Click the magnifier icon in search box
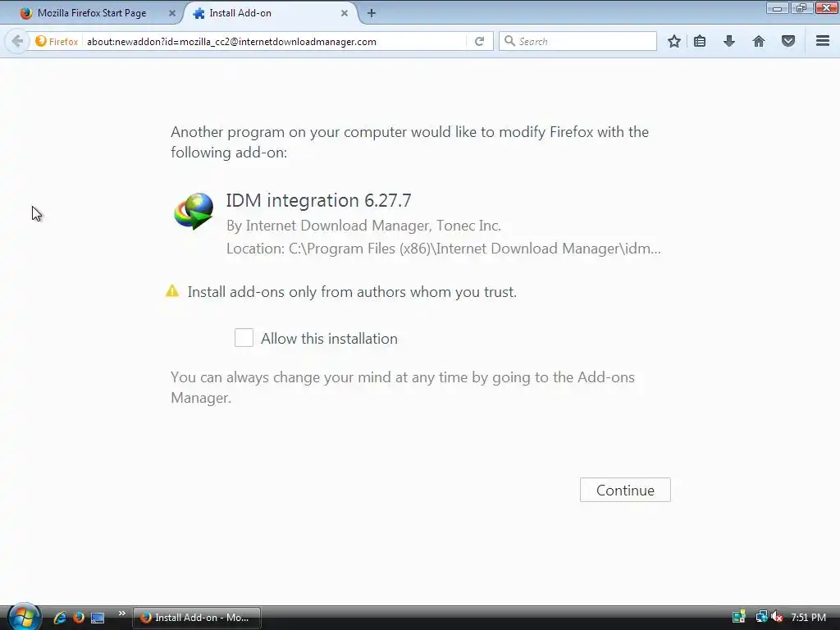840x630 pixels. point(509,41)
